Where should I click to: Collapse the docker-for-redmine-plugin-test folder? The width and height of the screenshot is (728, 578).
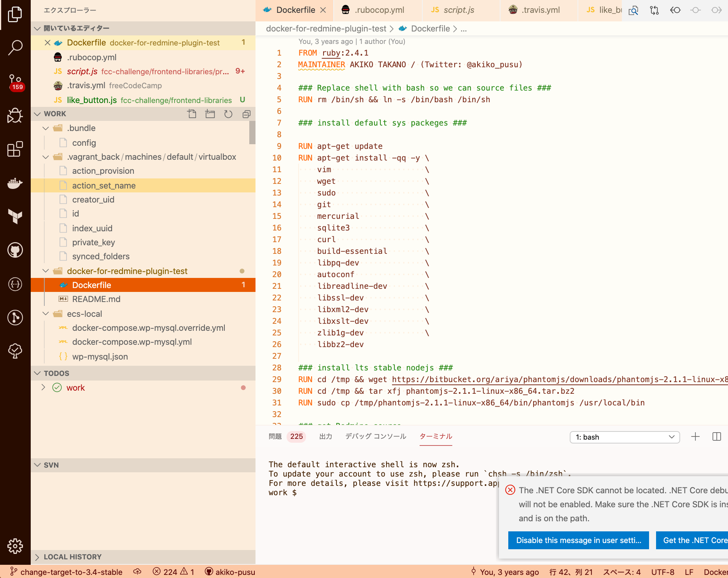pyautogui.click(x=46, y=271)
